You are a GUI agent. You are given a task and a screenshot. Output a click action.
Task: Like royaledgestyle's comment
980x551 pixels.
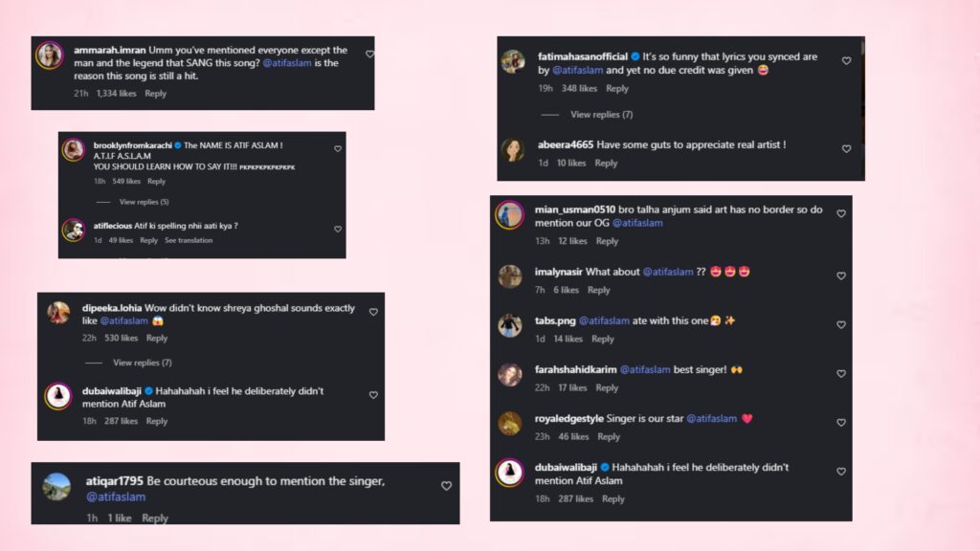[841, 422]
